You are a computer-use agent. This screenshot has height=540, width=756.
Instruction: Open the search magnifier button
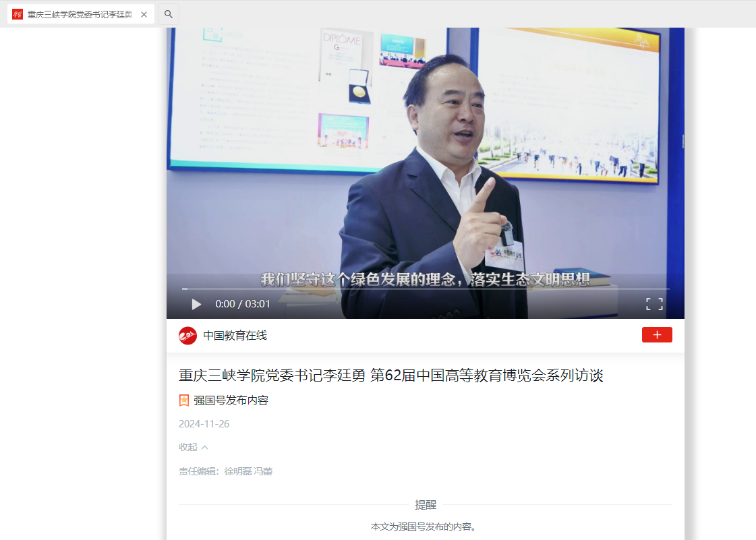pos(169,13)
